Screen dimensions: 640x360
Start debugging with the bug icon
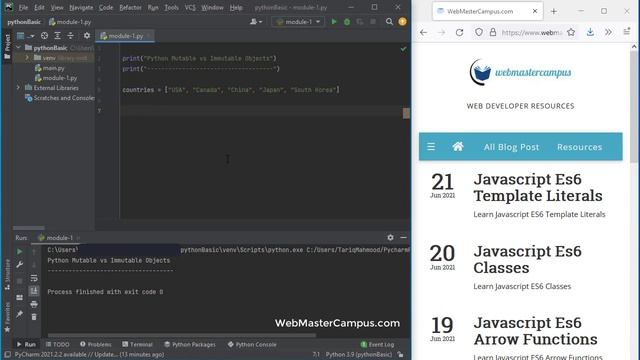(347, 22)
